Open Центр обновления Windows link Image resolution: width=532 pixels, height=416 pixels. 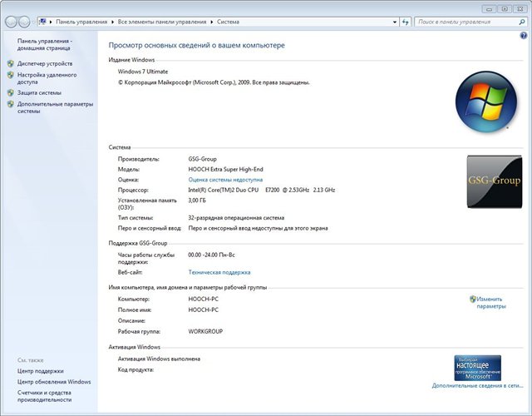pos(54,382)
